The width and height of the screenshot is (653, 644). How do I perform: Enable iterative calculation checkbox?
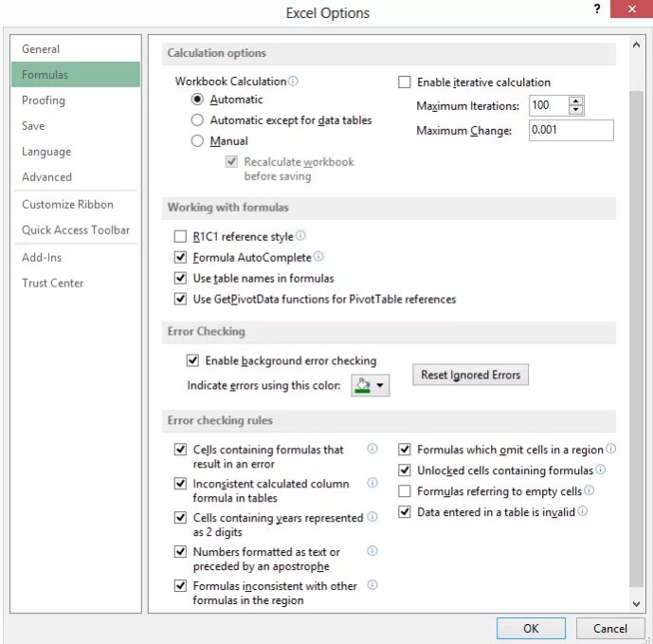tap(405, 83)
